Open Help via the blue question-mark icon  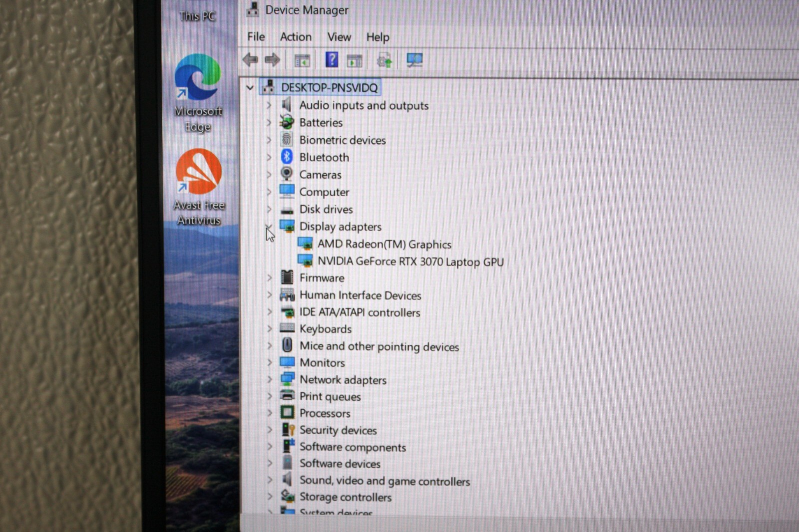pos(332,60)
